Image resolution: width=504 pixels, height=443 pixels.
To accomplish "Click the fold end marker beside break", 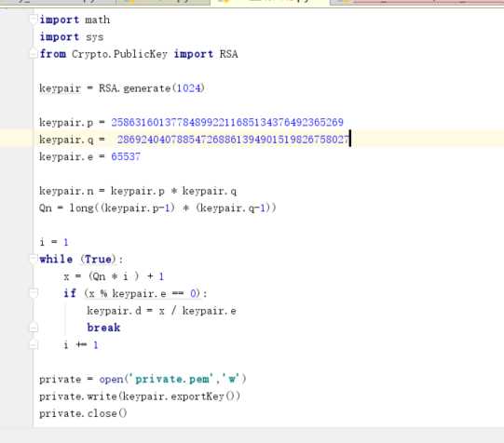I will pyautogui.click(x=34, y=328).
